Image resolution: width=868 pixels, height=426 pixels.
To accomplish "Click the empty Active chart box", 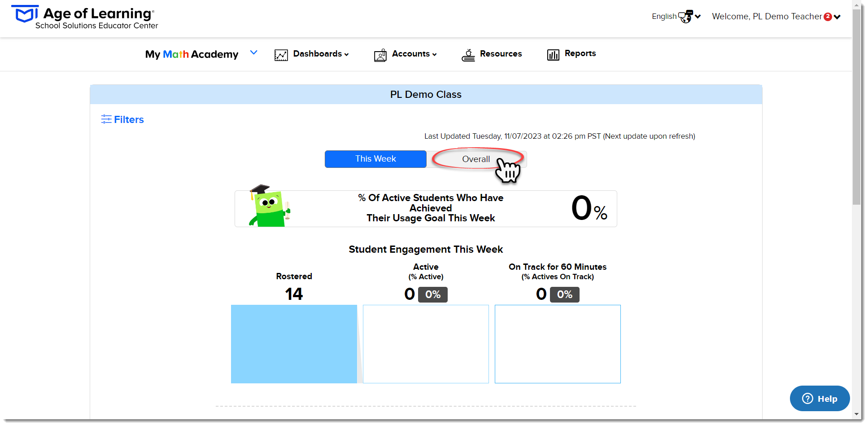I will click(x=426, y=344).
